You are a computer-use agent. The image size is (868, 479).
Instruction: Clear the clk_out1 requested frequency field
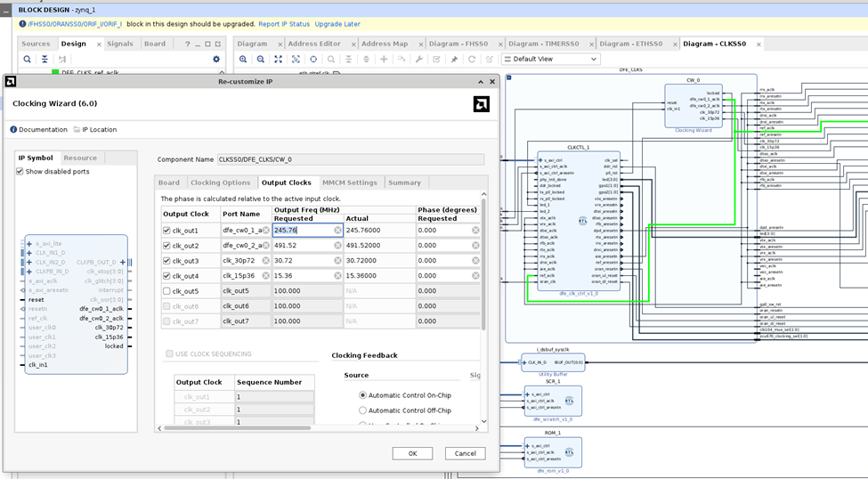(x=337, y=230)
